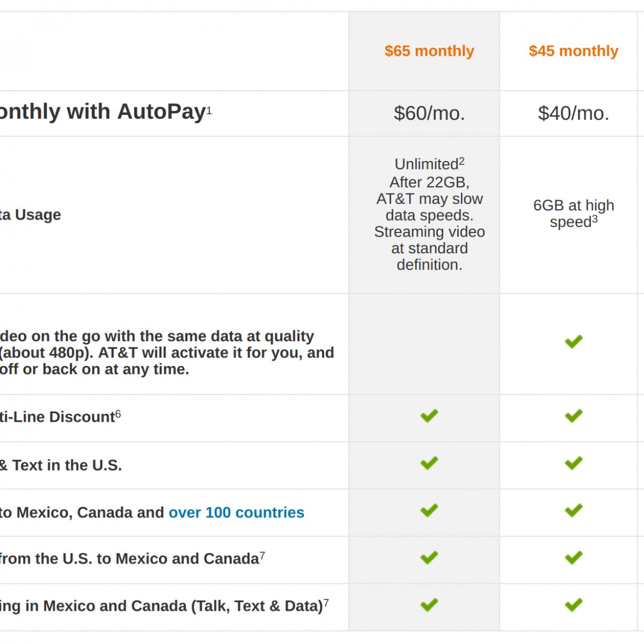This screenshot has height=644, width=644.
Task: Click the U.S. to Mexico and Canada checkmark, $45 plan
Action: click(x=573, y=558)
